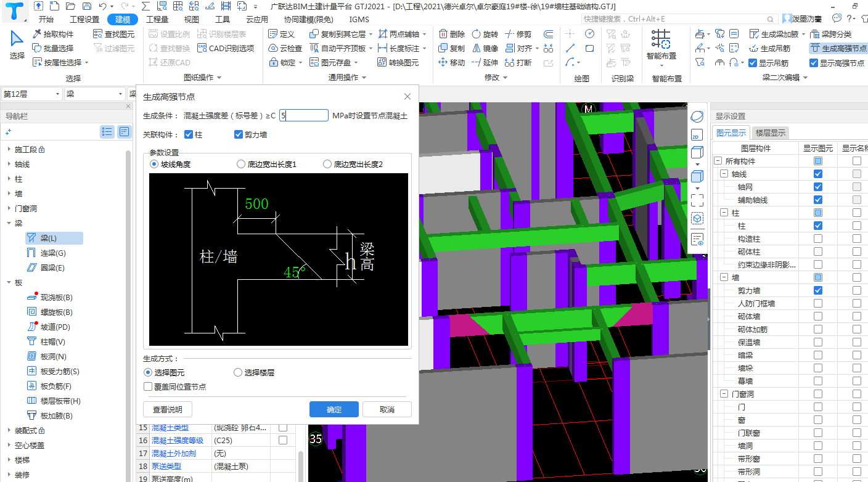Select 现浇板(B) in the navigation tree

(x=56, y=298)
